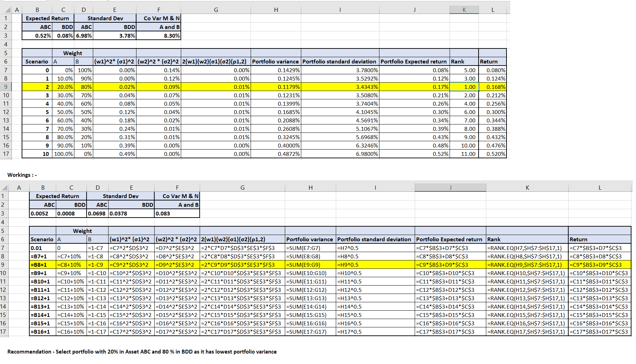Click the =RANK.EQ(H9,$H$7:$H$17,1) cell

527,265
